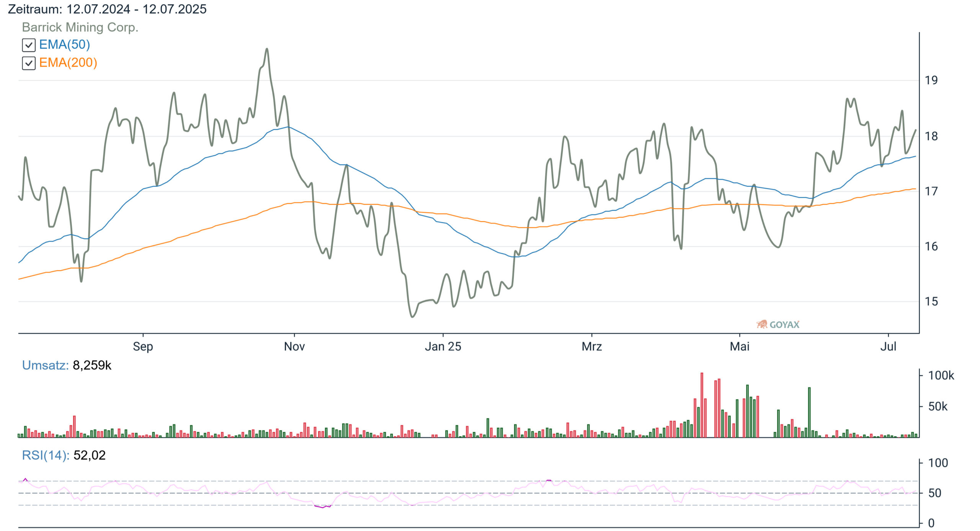Click the 0 label on RSI axis

click(x=931, y=523)
